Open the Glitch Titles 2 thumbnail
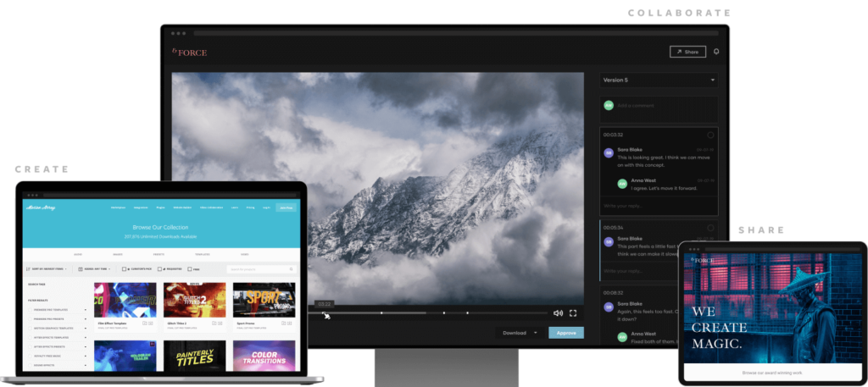Viewport: 868px width, 387px height. (195, 301)
